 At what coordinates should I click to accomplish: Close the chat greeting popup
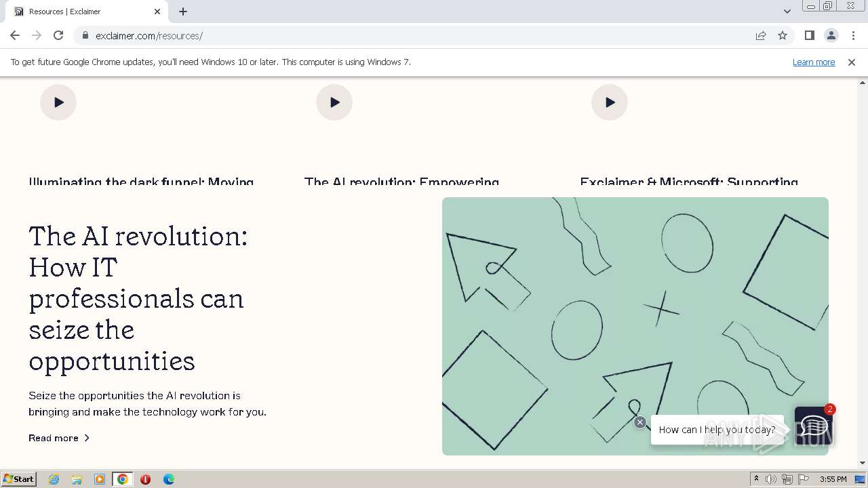point(640,422)
